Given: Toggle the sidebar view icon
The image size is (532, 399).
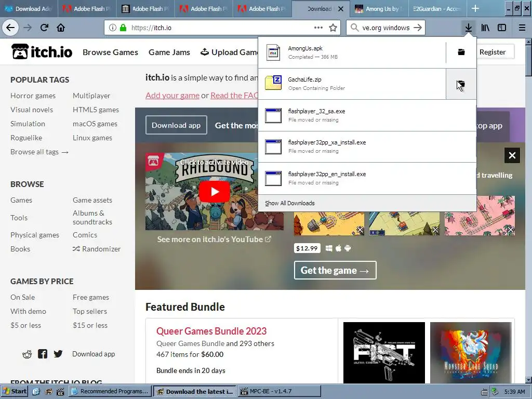Looking at the screenshot, I should (502, 28).
